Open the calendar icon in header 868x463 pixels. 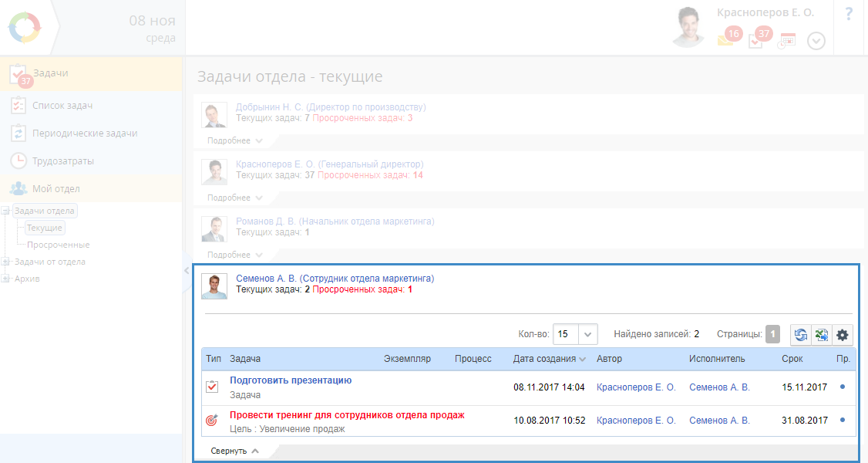click(x=786, y=41)
